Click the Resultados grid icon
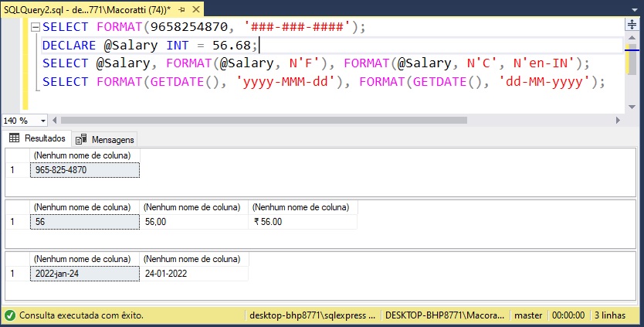This screenshot has height=327, width=644. click(x=15, y=138)
